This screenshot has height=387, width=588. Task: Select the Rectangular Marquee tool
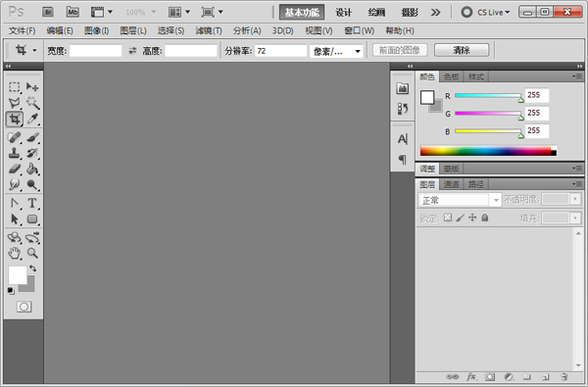tap(15, 87)
